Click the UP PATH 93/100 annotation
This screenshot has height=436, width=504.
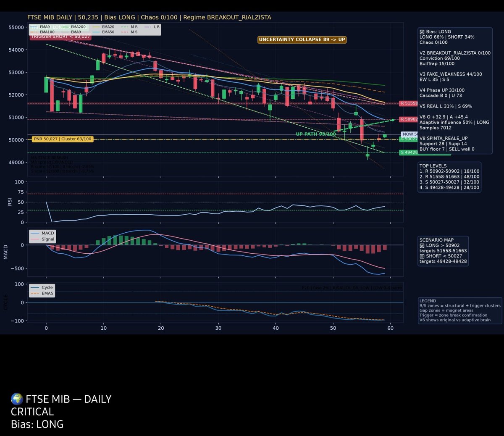click(316, 134)
